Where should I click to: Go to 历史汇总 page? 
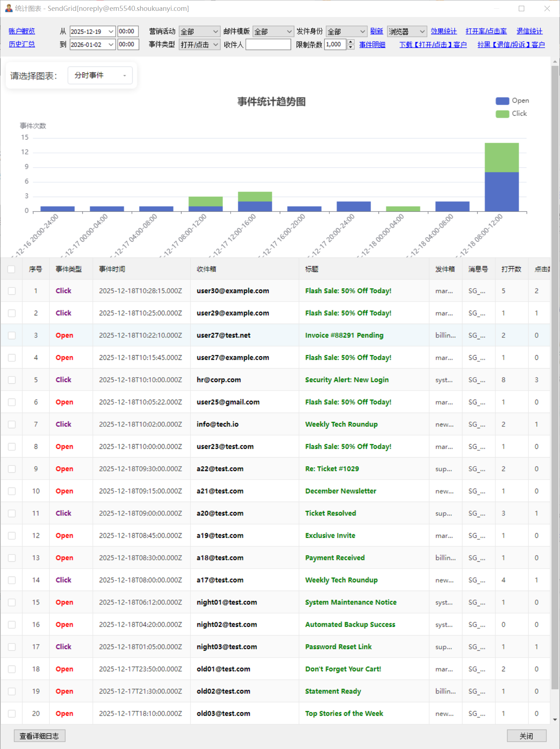pyautogui.click(x=22, y=44)
